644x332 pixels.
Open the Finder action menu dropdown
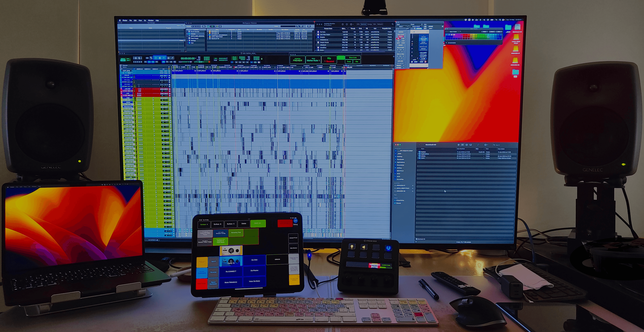(486, 145)
